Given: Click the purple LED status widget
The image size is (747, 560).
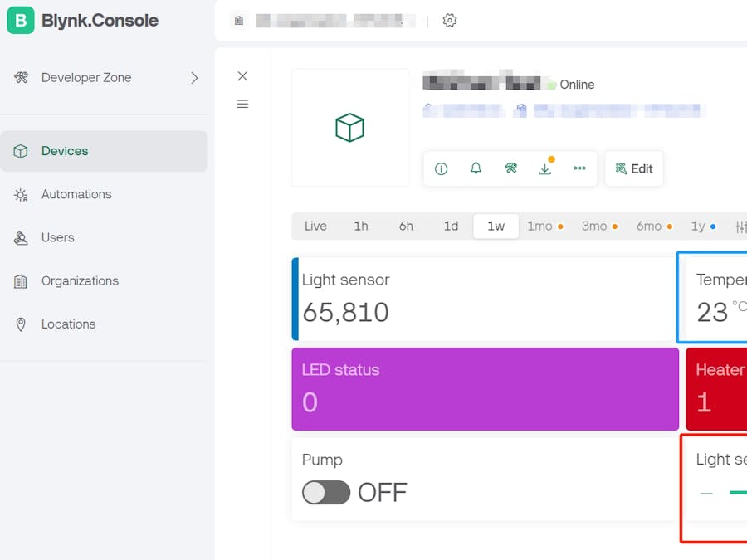Looking at the screenshot, I should point(486,388).
